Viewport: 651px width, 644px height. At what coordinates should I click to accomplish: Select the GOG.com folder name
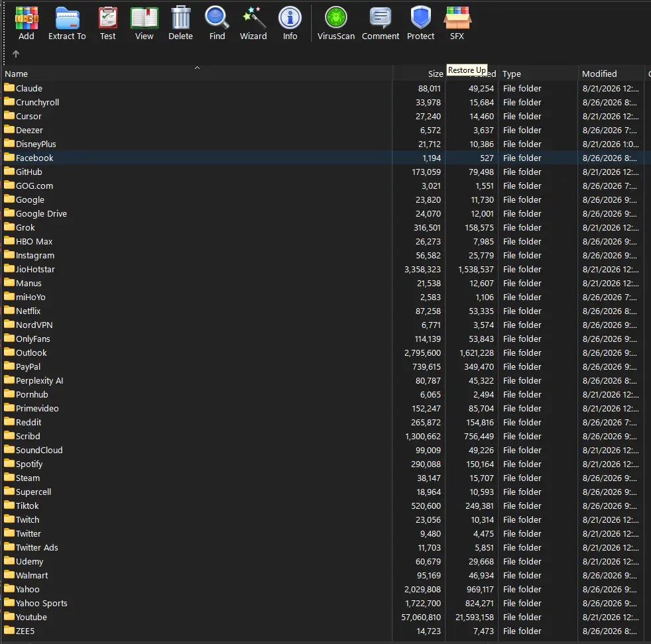click(x=34, y=186)
